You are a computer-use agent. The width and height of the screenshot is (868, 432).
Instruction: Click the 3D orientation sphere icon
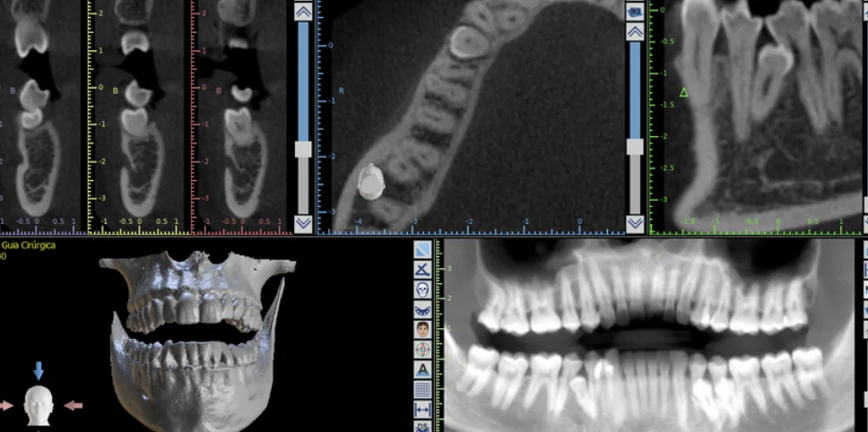click(x=423, y=350)
